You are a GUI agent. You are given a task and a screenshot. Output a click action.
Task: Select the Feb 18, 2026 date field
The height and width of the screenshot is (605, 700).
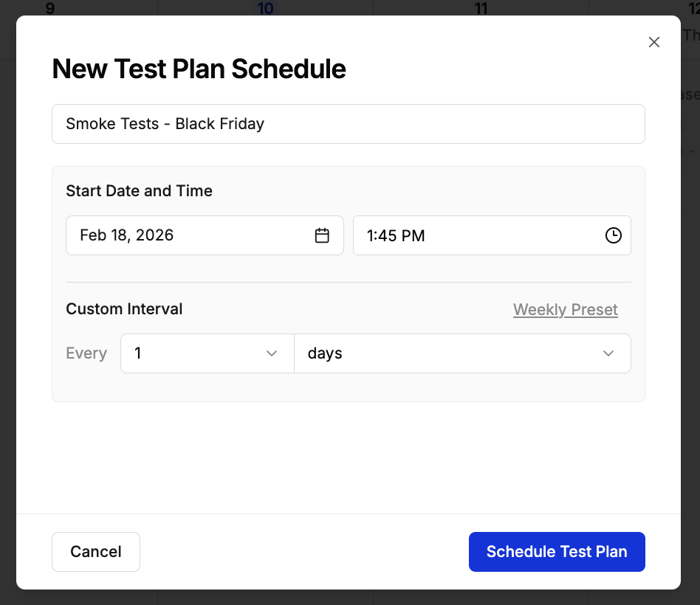click(185, 235)
